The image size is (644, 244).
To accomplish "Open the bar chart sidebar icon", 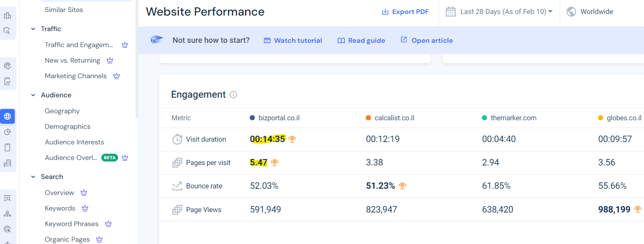I will pos(7,16).
